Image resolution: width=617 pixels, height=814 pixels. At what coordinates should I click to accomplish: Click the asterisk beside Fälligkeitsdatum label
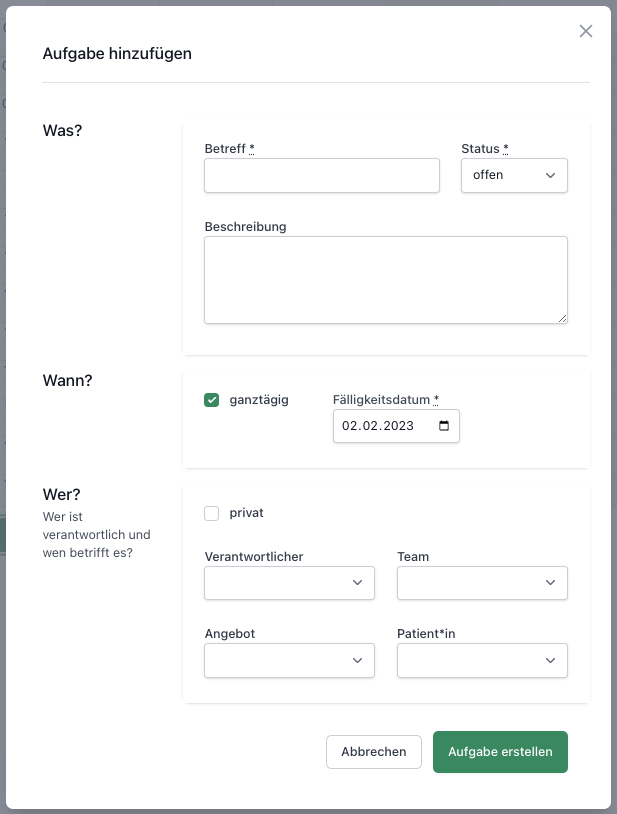click(x=436, y=400)
